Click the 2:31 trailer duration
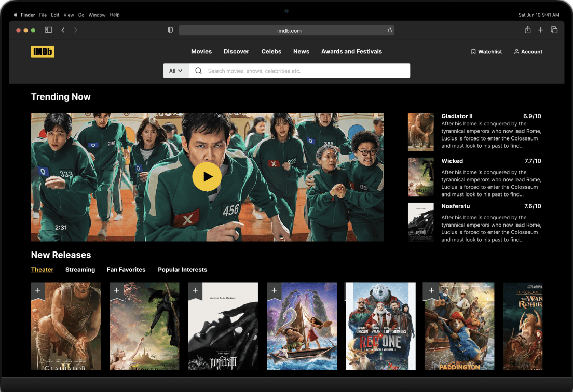Screen dimensions: 573x392 point(61,228)
